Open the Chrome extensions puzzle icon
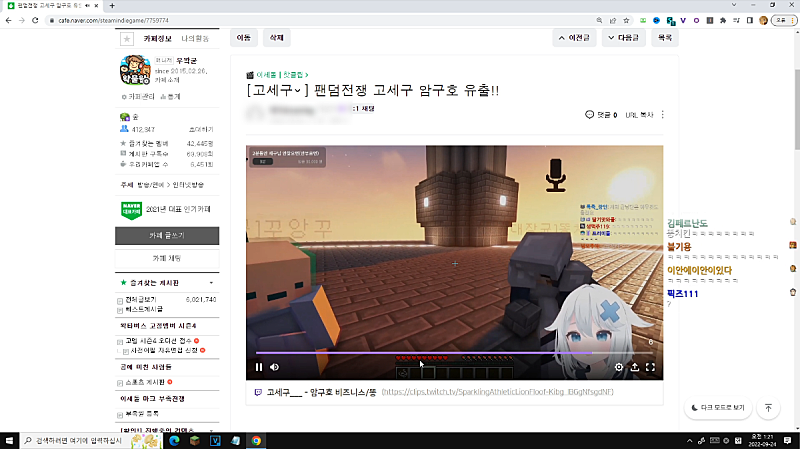Image resolution: width=800 pixels, height=449 pixels. (x=723, y=20)
